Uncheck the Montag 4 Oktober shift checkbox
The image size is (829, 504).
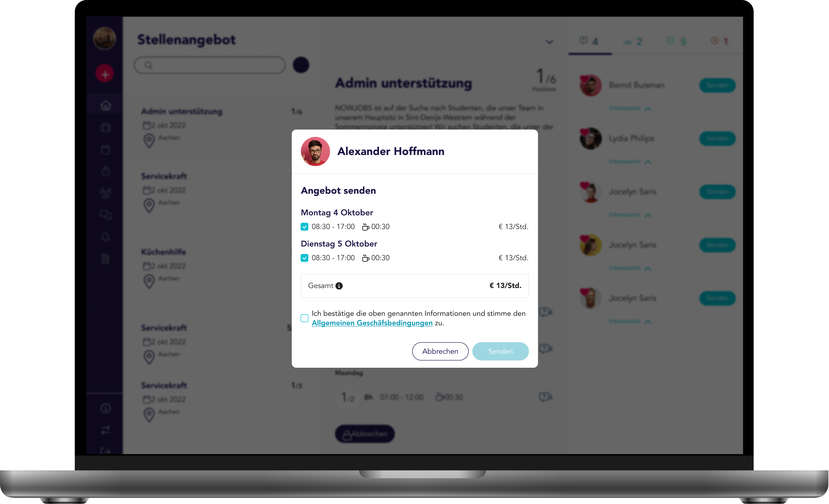tap(304, 227)
